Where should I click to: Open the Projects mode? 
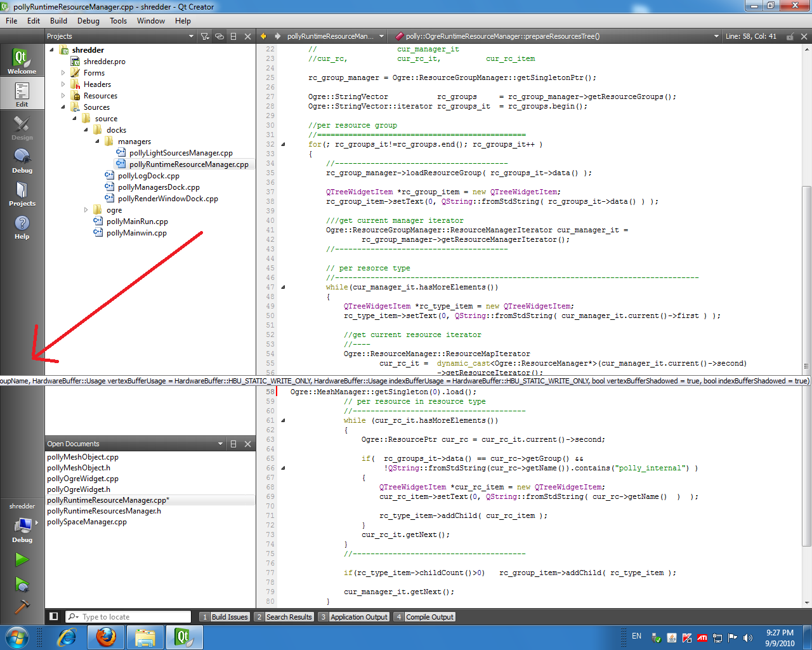[x=22, y=193]
